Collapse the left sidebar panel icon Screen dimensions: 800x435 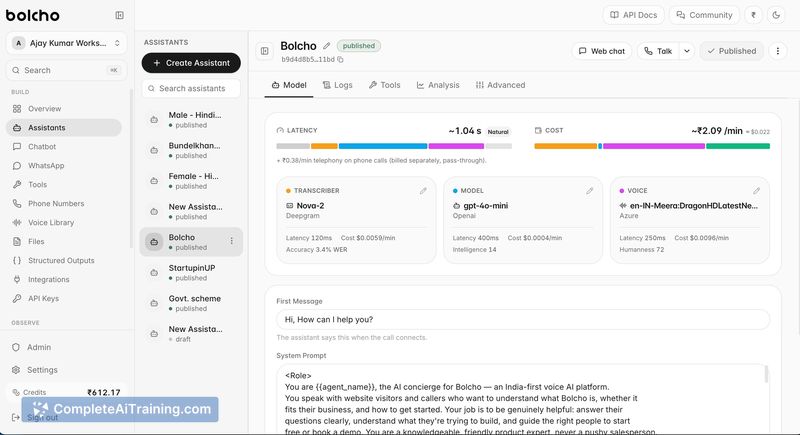click(x=119, y=15)
